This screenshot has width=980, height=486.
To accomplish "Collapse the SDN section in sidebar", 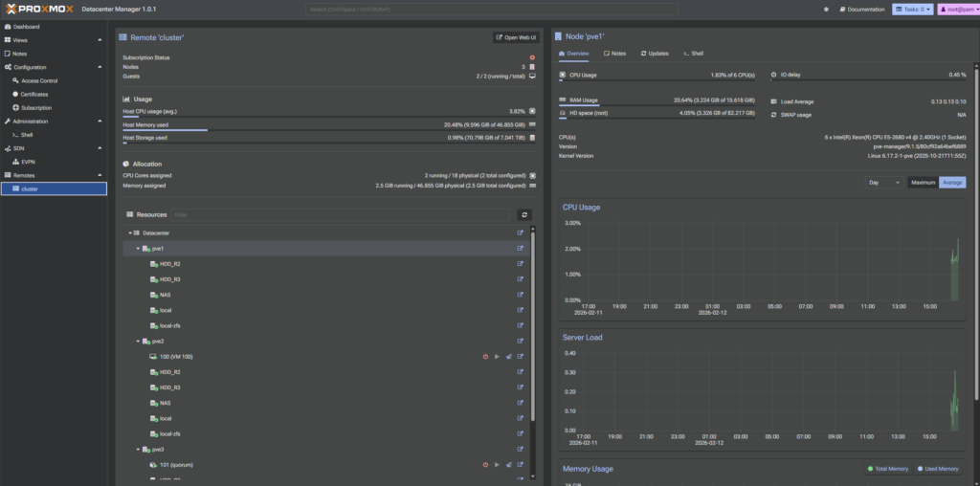I will (100, 148).
